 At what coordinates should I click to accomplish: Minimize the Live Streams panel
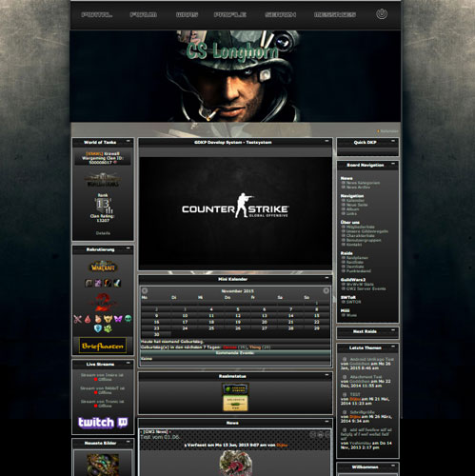[129, 363]
